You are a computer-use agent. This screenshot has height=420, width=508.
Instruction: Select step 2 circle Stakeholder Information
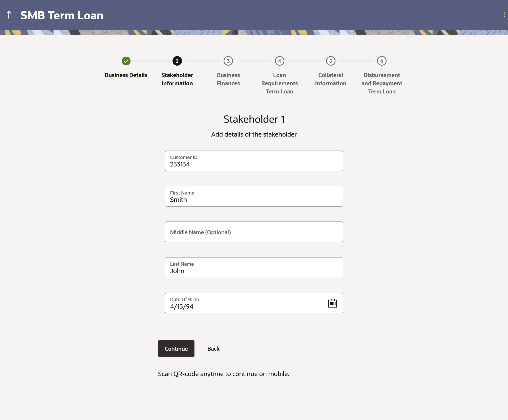click(x=177, y=61)
